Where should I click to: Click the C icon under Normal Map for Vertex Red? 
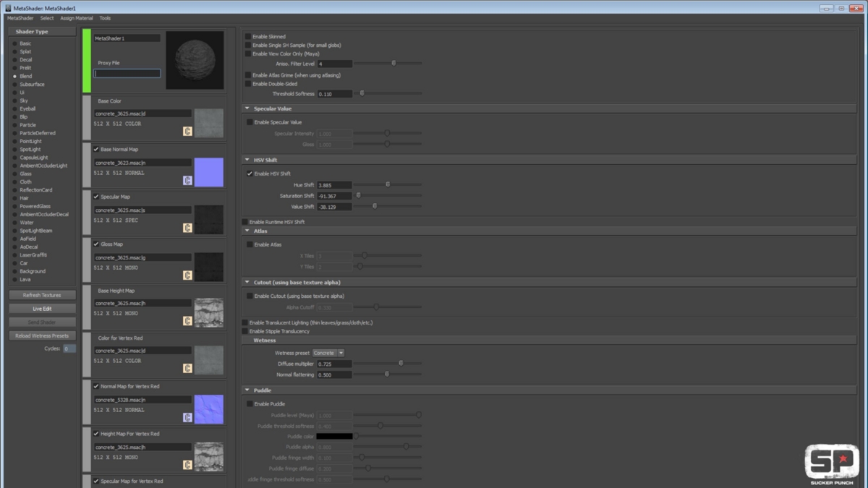pos(187,417)
